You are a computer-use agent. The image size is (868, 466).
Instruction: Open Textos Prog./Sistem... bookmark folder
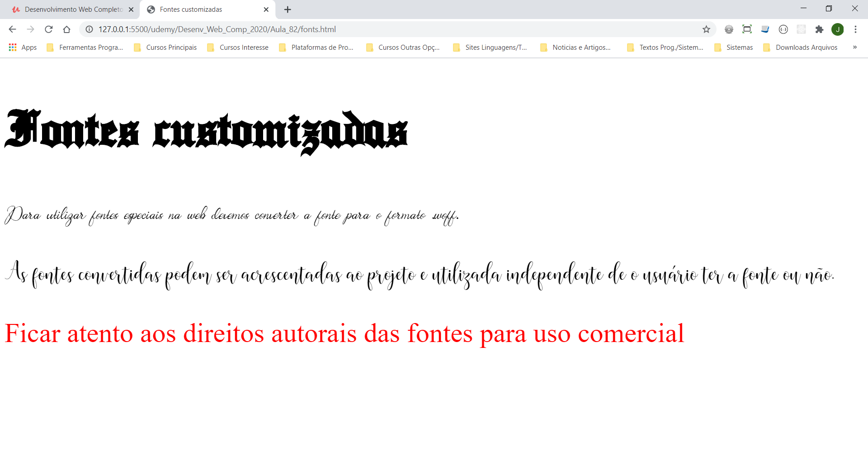(665, 48)
